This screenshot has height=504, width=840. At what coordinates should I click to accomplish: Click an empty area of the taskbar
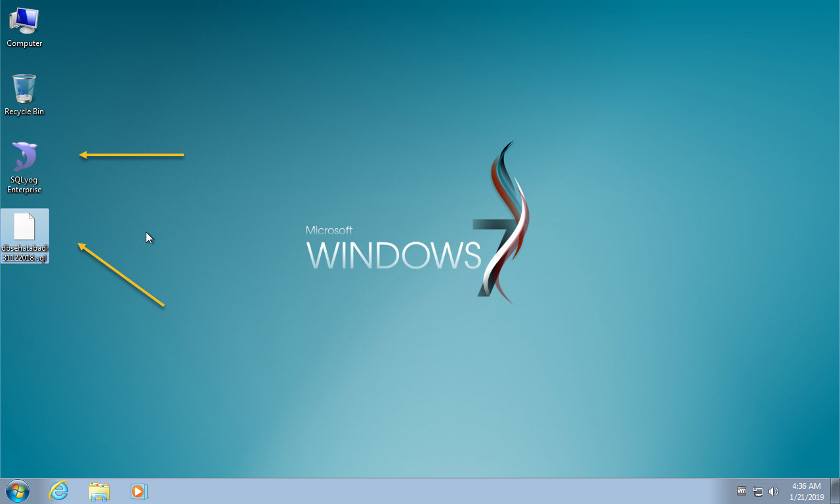coord(427,491)
